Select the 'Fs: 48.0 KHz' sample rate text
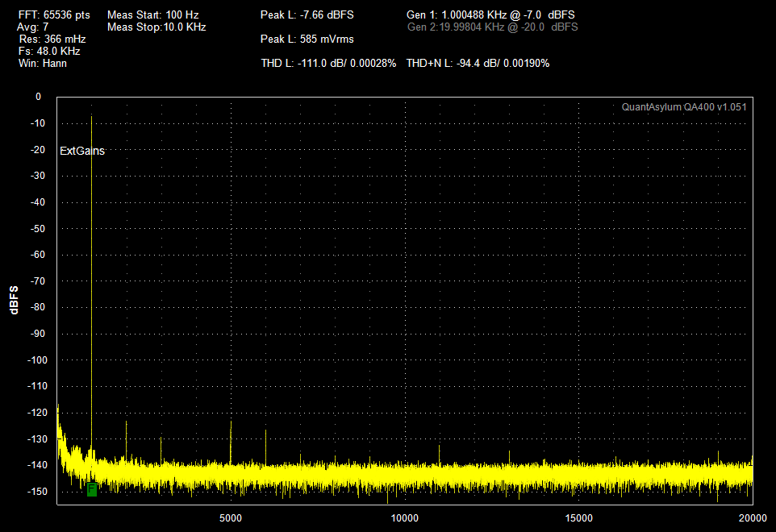Screen dimensions: 776x532 (x=49, y=52)
